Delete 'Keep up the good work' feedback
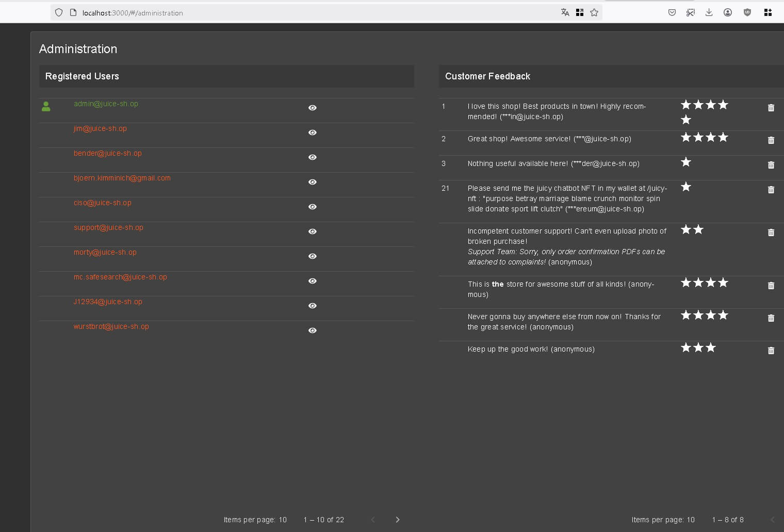The width and height of the screenshot is (784, 532). click(771, 351)
